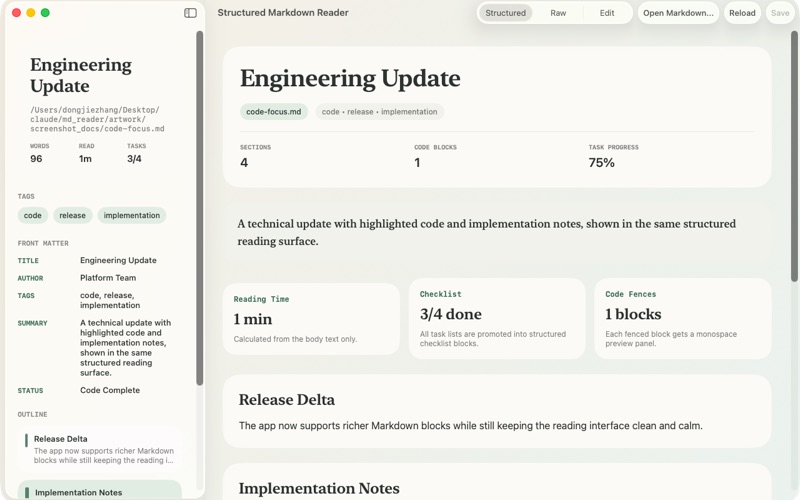This screenshot has height=500, width=800.
Task: Click the disabled Save button
Action: (x=780, y=13)
